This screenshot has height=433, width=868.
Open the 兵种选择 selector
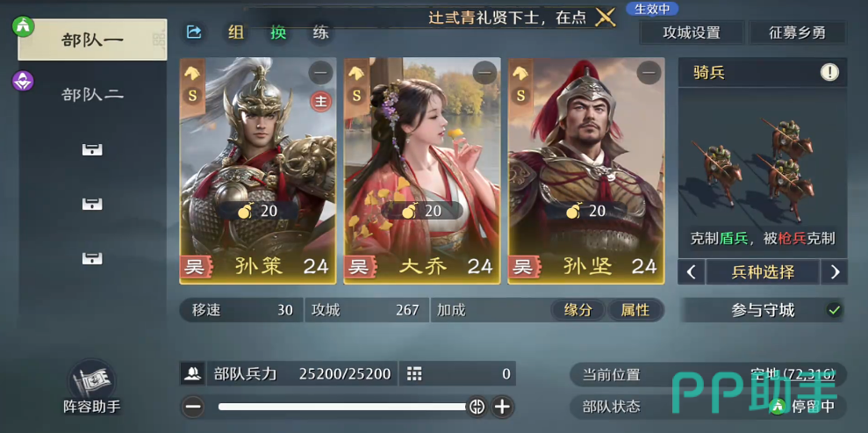point(763,272)
